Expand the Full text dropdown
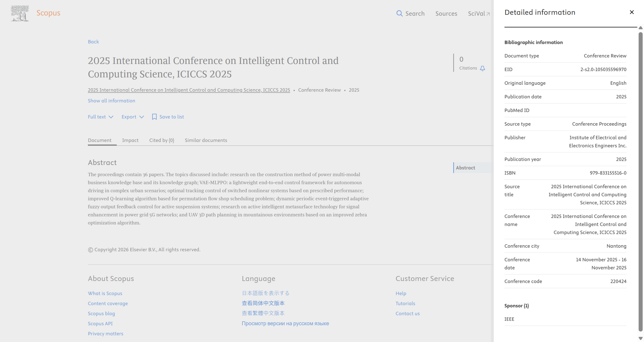Viewport: 644px width, 342px height. [x=101, y=117]
